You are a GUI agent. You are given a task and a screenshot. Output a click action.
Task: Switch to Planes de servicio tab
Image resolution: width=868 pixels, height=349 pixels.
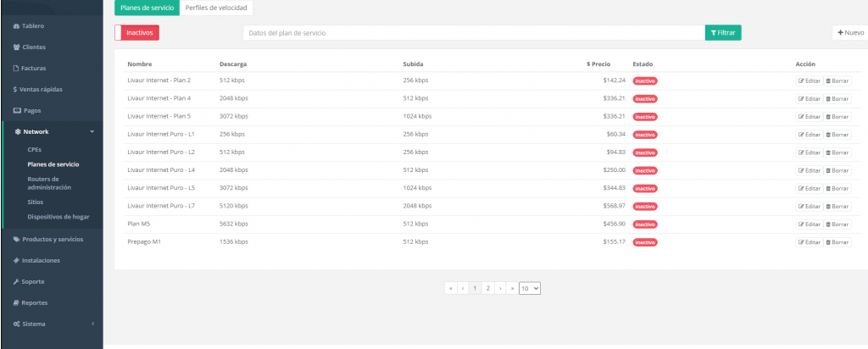[147, 8]
